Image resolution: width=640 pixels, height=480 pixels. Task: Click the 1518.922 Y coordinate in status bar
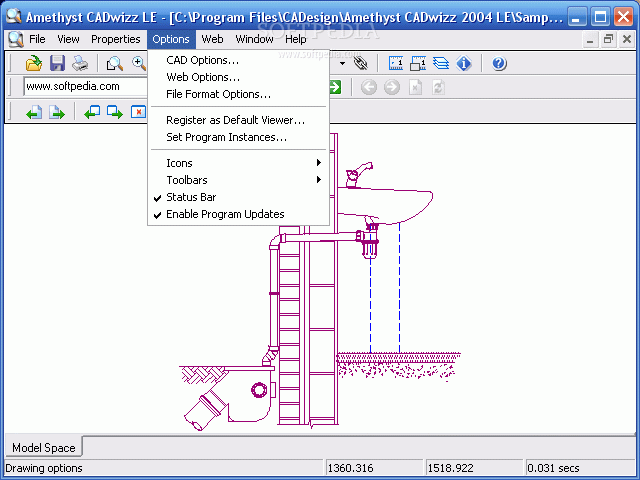point(473,468)
